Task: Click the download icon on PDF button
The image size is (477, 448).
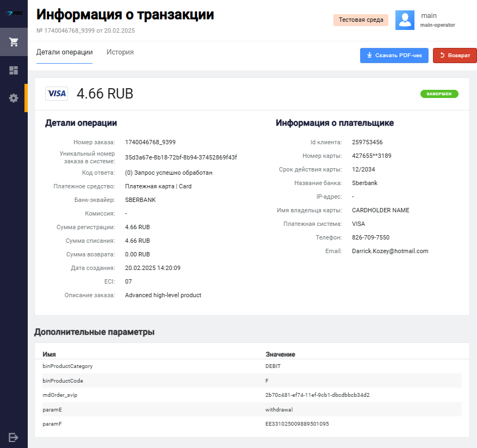Action: 369,56
